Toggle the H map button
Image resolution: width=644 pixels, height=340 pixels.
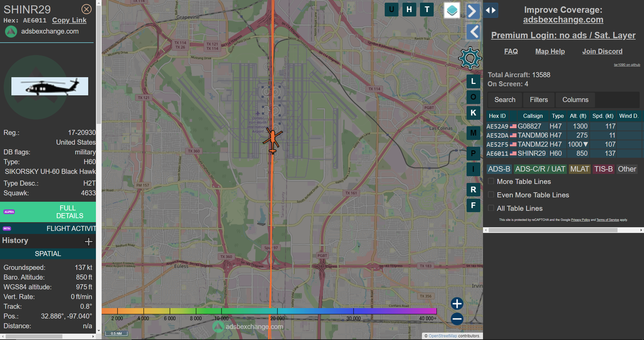[409, 9]
